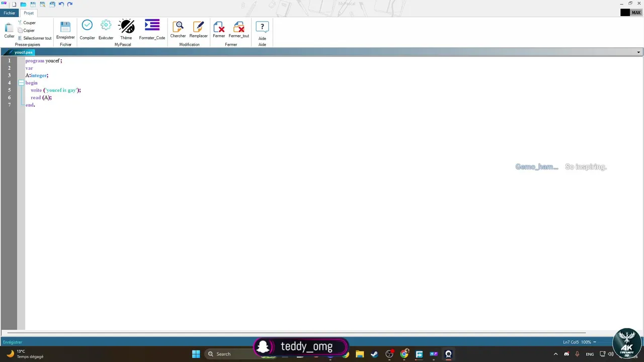Screen dimensions: 644x362
Task: Click the Enregistrer text in the status bar
Action: [x=13, y=342]
